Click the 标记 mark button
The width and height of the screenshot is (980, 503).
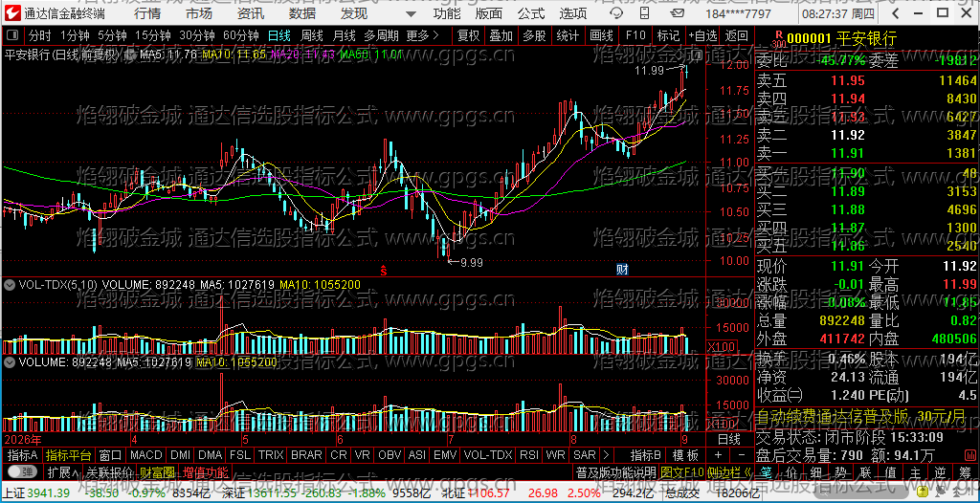(x=668, y=35)
